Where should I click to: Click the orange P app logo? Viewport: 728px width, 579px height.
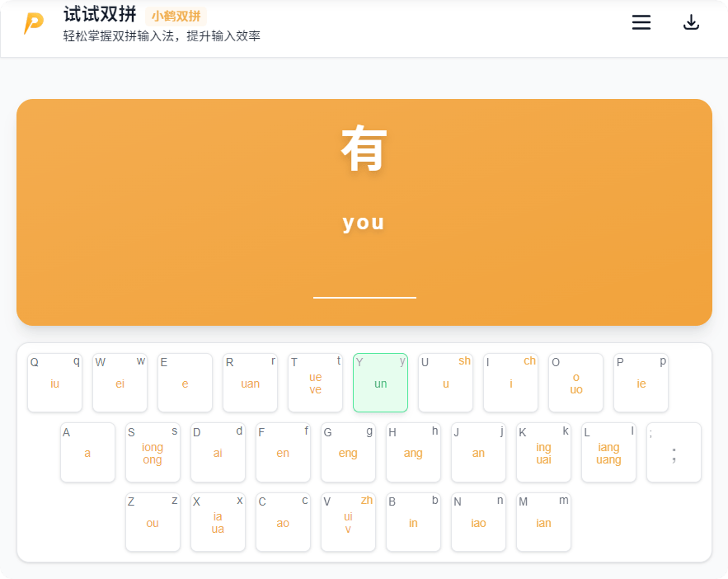34,24
